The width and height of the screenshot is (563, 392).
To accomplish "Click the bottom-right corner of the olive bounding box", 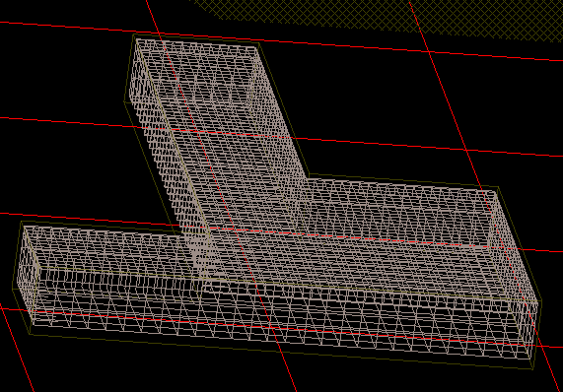I will (532, 368).
